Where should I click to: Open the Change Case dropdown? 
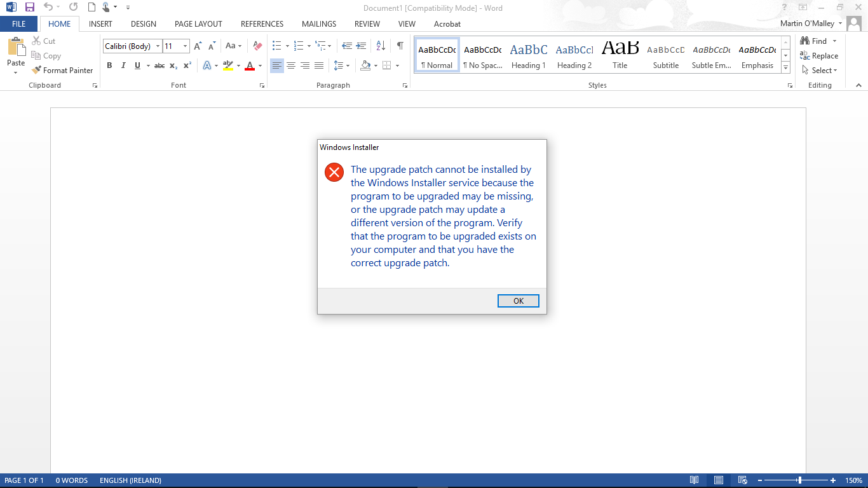[233, 46]
